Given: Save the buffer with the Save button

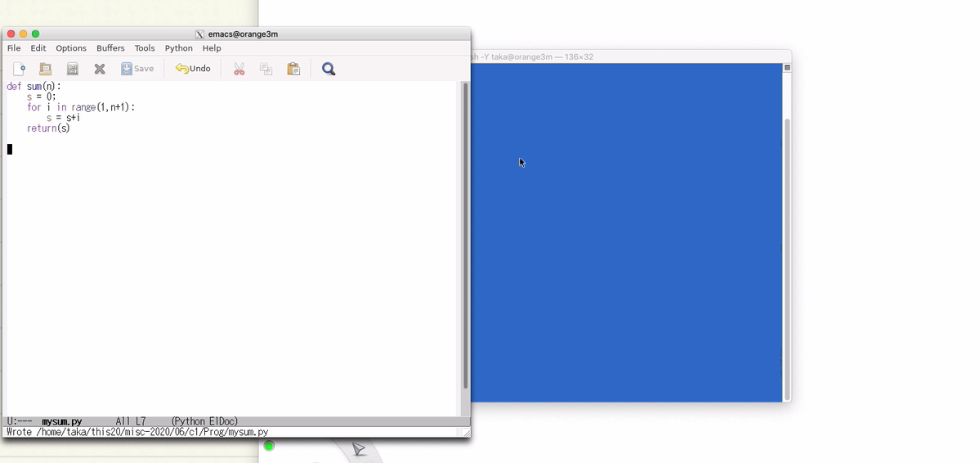Looking at the screenshot, I should tap(137, 69).
